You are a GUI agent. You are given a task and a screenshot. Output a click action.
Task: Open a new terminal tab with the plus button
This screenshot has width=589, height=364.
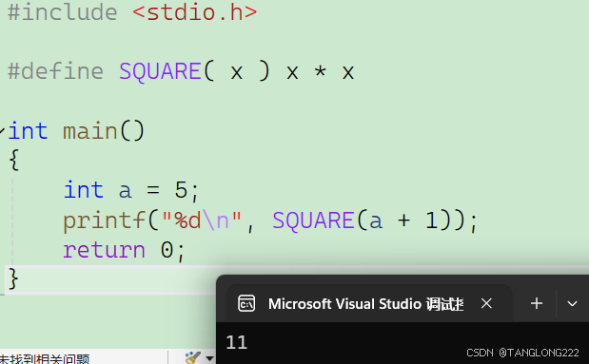537,303
